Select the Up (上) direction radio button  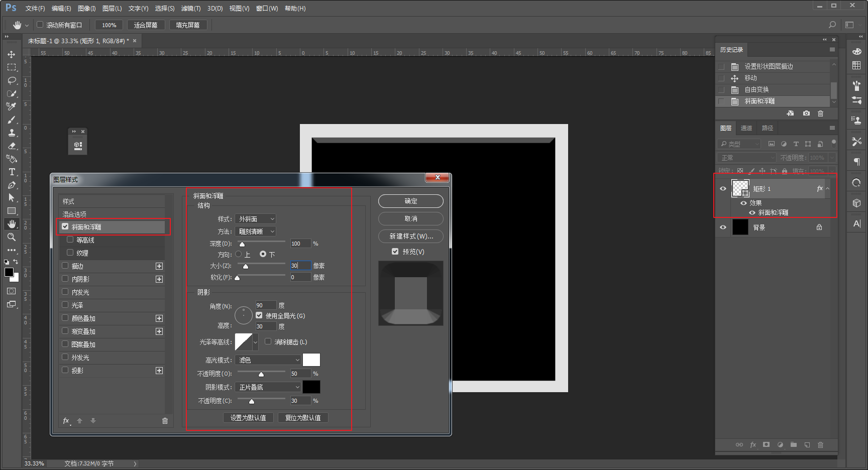(x=239, y=254)
